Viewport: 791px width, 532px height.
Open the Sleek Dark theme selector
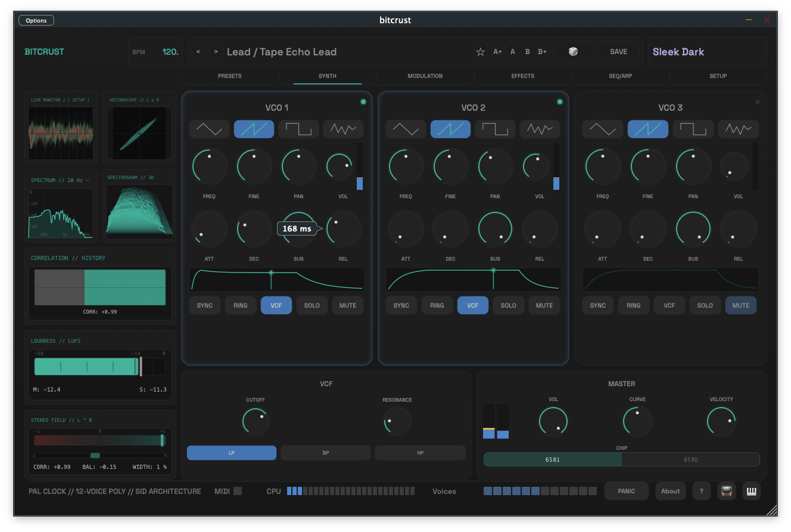pos(707,52)
